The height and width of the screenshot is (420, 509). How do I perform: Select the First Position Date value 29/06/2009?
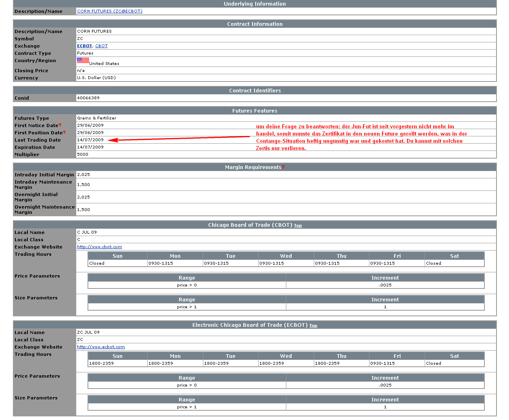[90, 133]
